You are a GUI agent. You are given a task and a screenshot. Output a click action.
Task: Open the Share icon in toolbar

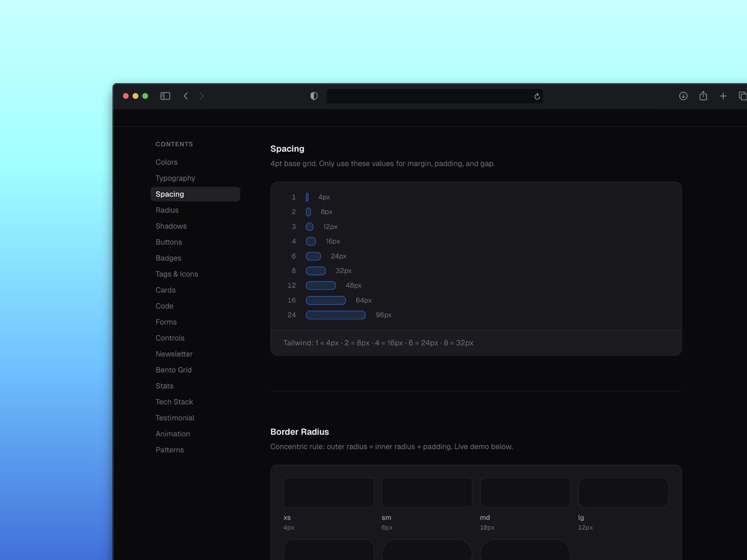(703, 96)
